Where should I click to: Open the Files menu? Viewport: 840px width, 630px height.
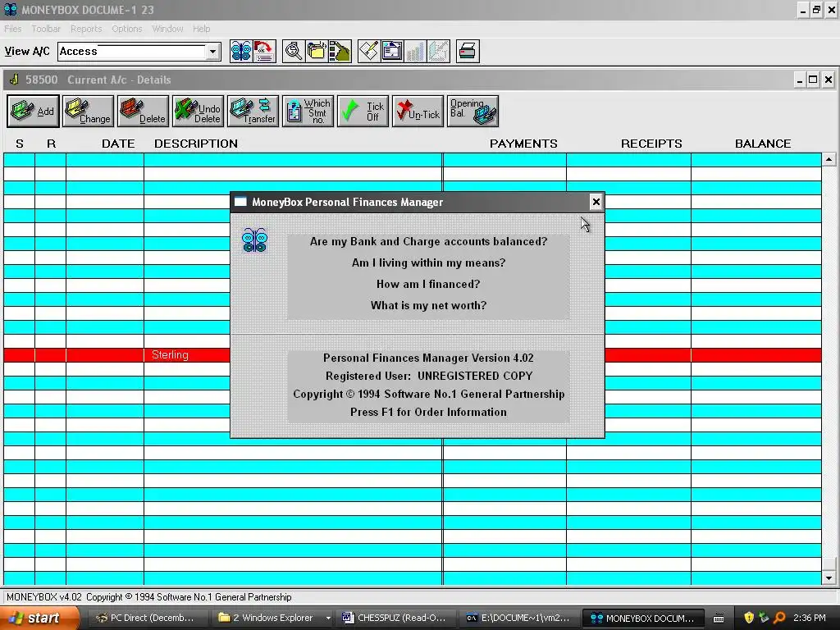tap(13, 29)
